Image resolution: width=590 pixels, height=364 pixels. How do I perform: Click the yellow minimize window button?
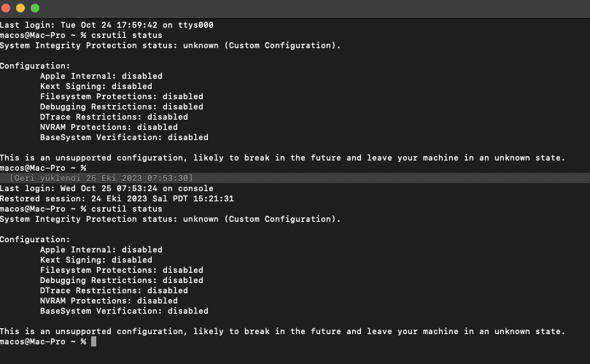pos(20,8)
